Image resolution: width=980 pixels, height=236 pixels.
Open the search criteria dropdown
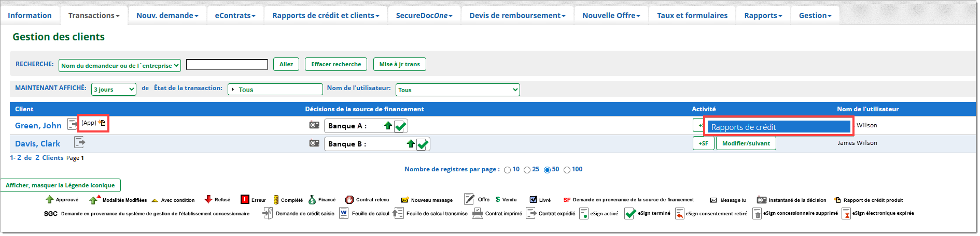click(120, 66)
